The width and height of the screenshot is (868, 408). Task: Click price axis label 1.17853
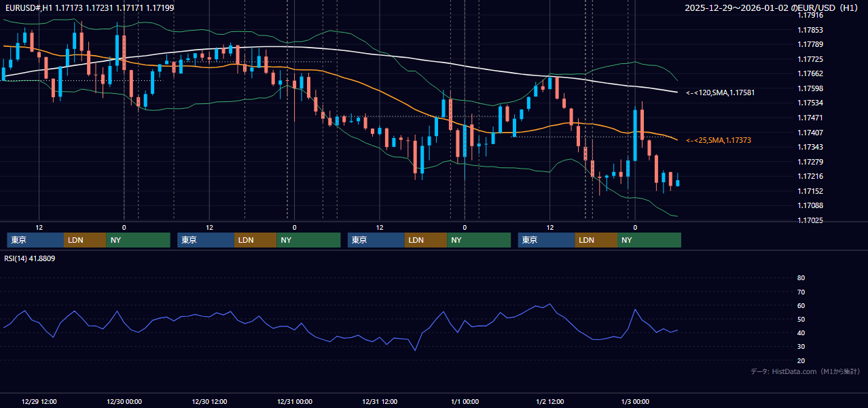(810, 30)
